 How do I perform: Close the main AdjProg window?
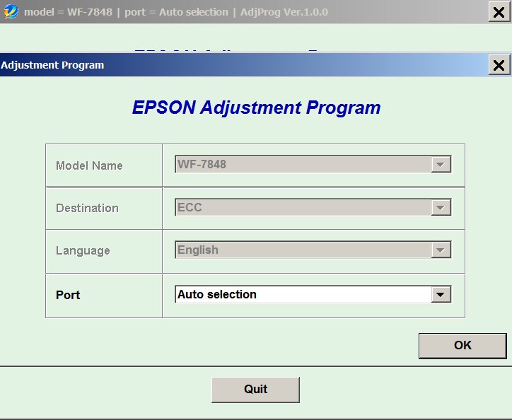click(499, 12)
